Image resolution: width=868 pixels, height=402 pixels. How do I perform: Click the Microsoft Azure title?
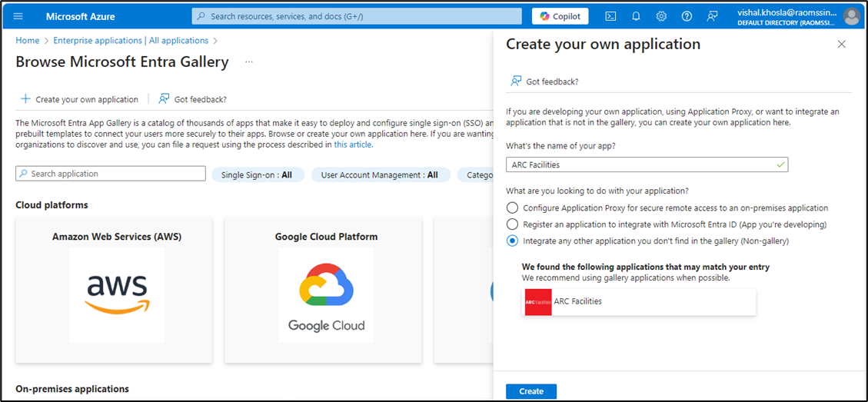tap(81, 17)
